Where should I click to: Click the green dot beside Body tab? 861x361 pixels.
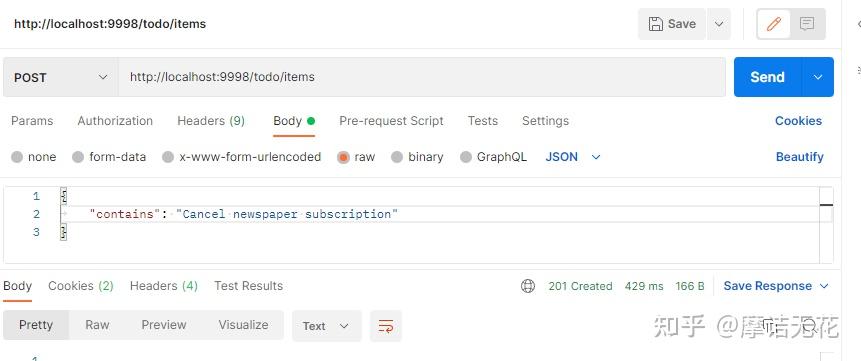tap(311, 121)
